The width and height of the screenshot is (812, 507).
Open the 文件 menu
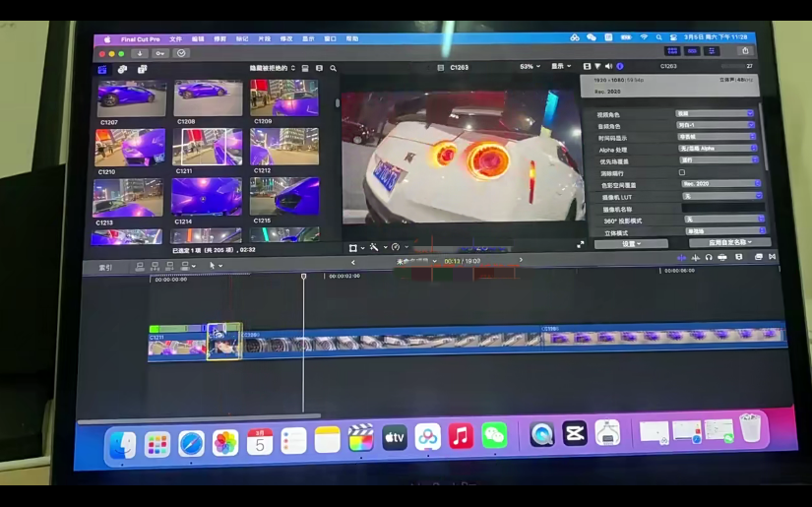coord(176,38)
